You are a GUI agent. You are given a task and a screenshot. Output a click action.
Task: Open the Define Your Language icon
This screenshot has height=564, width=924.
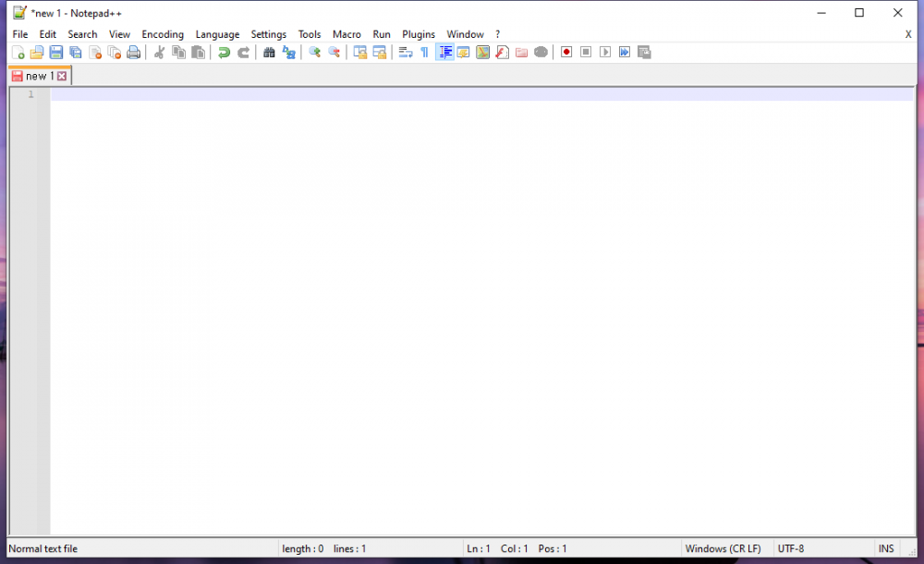(463, 53)
